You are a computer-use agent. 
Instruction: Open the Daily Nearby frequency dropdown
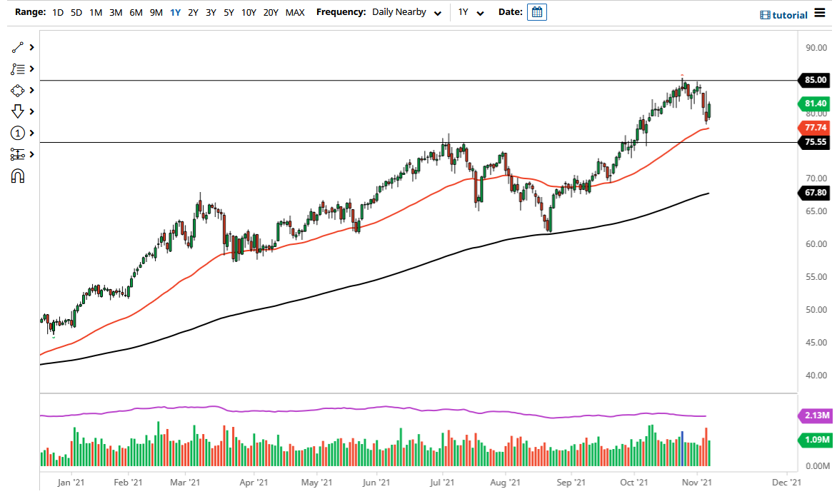pos(406,12)
